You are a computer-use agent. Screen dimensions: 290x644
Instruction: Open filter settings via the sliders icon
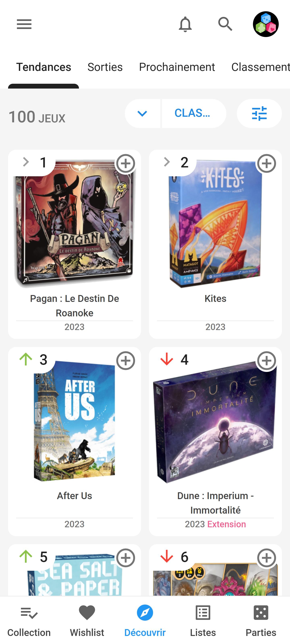tap(259, 114)
